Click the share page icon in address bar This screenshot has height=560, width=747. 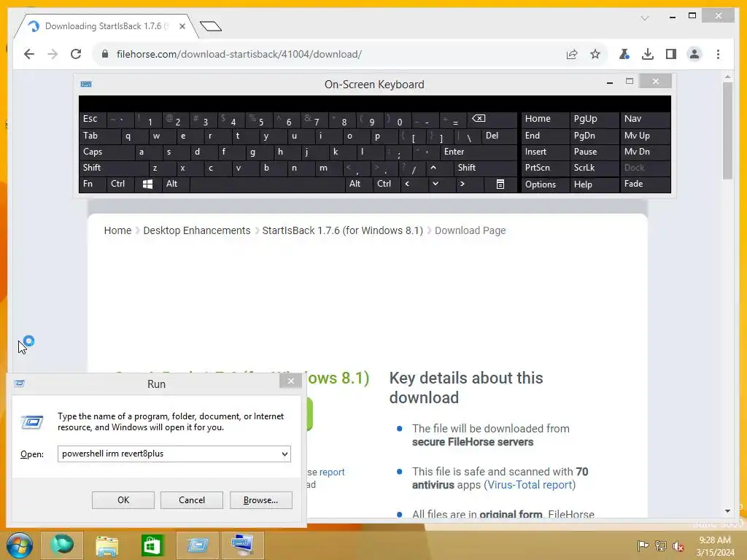click(x=572, y=54)
